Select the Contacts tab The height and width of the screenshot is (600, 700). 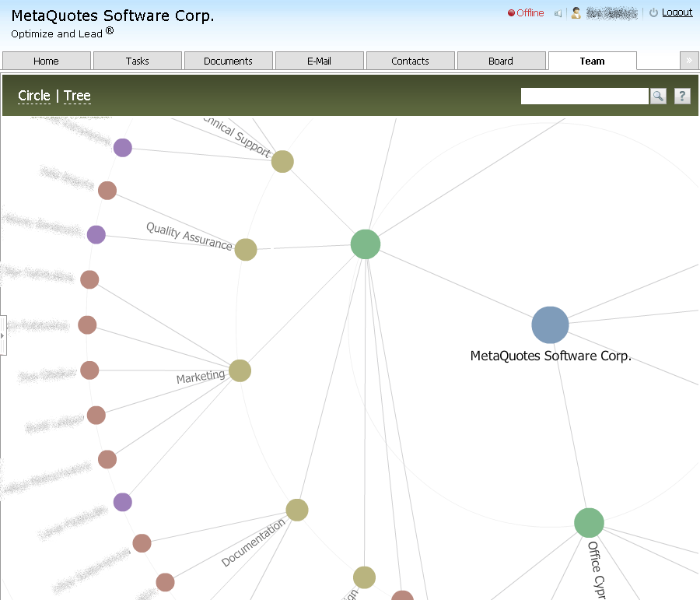tap(411, 61)
